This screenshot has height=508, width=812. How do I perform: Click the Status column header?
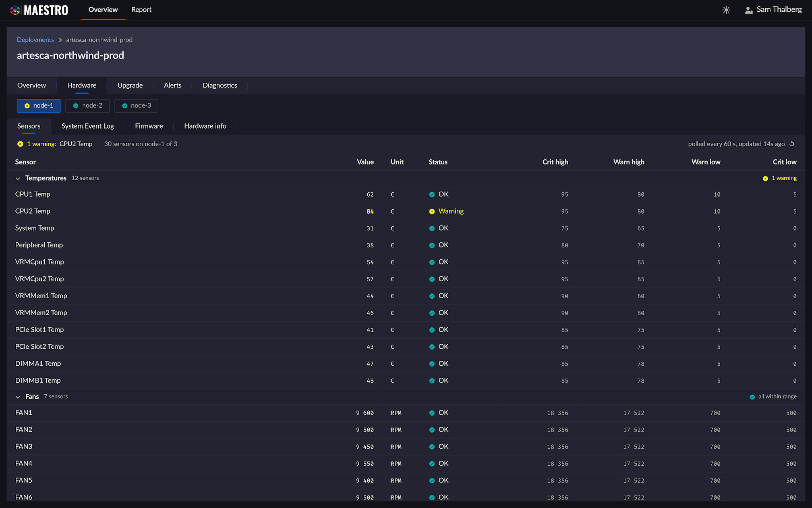pyautogui.click(x=438, y=162)
